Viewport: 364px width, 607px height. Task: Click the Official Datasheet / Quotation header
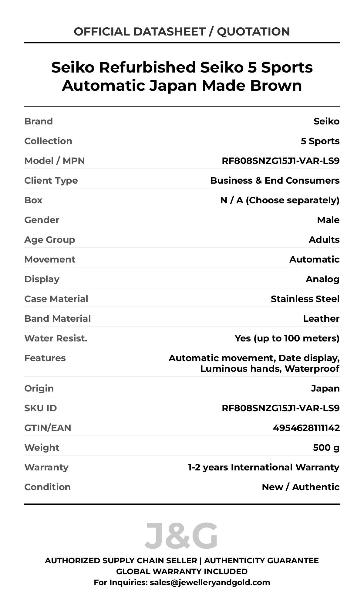(182, 32)
